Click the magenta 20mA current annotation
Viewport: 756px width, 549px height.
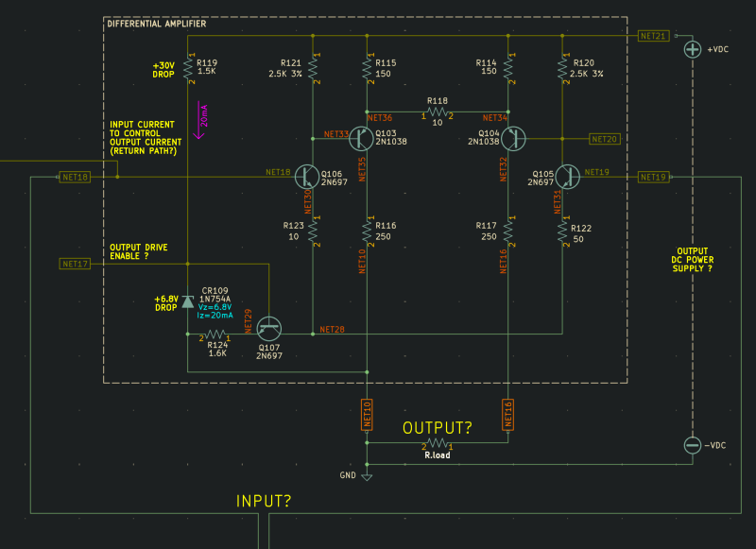[x=204, y=115]
